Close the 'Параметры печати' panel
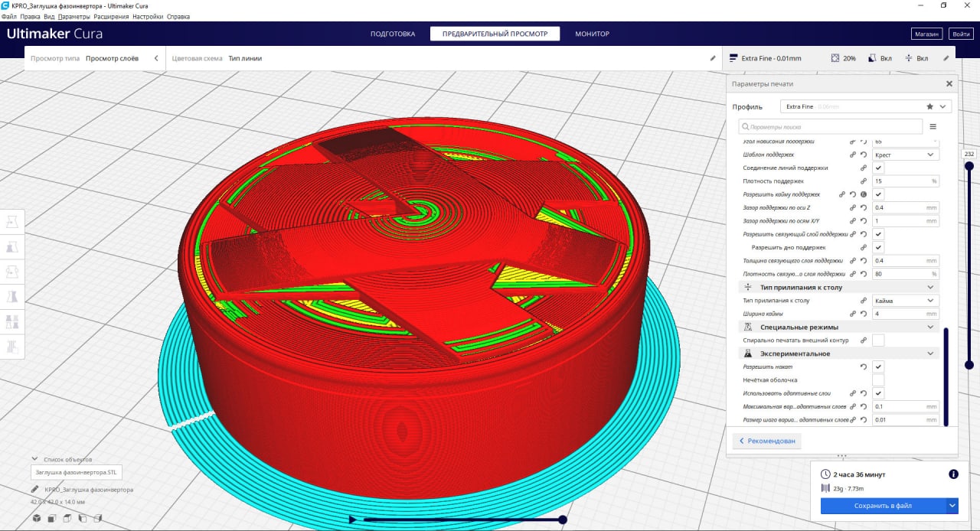This screenshot has height=531, width=980. 949,83
